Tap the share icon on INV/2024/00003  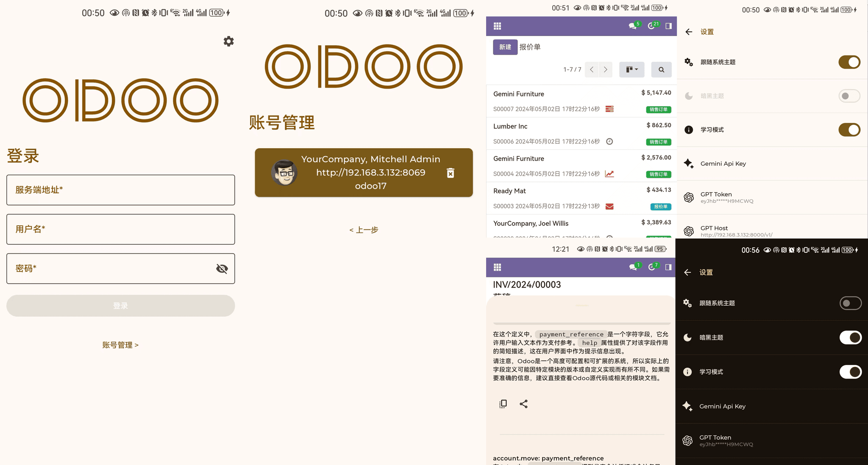point(524,404)
